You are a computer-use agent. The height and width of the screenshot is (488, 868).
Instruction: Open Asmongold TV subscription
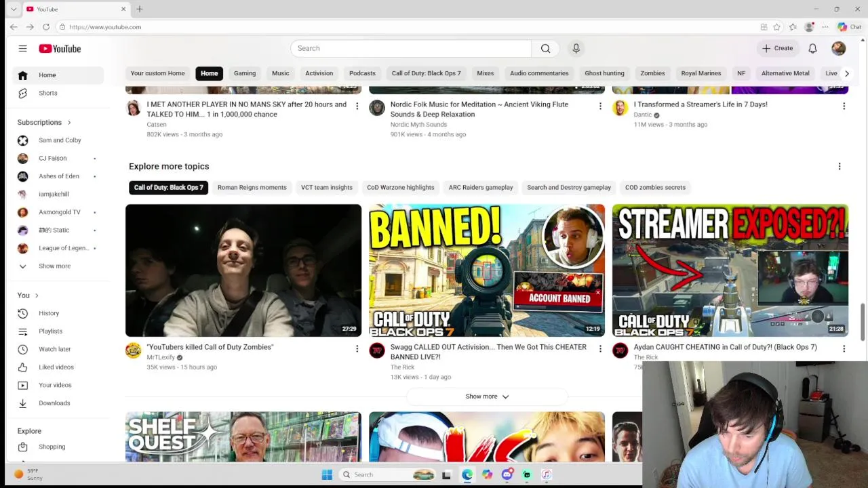pos(58,212)
